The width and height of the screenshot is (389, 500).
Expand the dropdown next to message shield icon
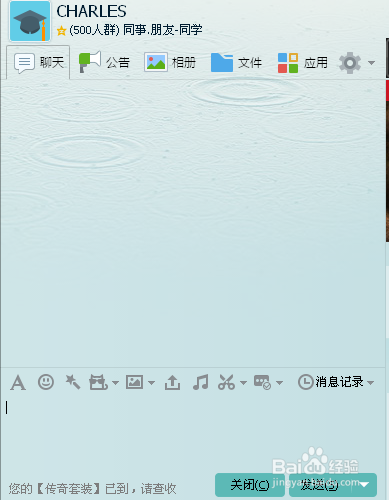coord(280,383)
